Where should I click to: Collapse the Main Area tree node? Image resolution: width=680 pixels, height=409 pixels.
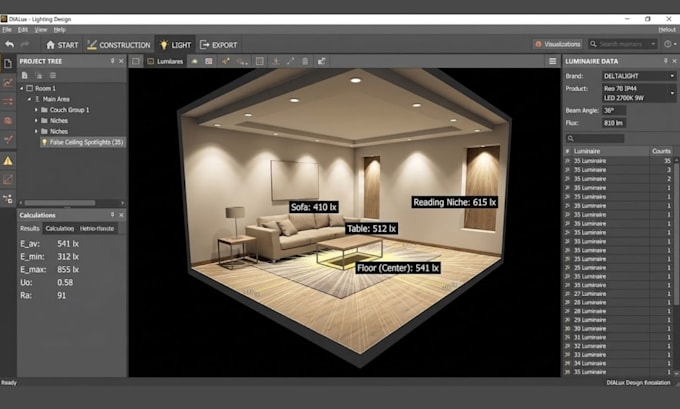click(x=29, y=99)
